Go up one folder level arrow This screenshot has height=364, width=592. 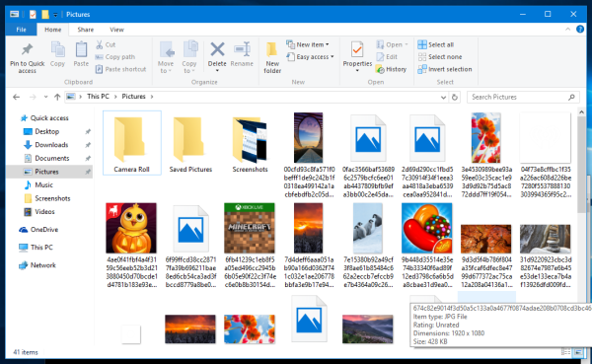57,97
